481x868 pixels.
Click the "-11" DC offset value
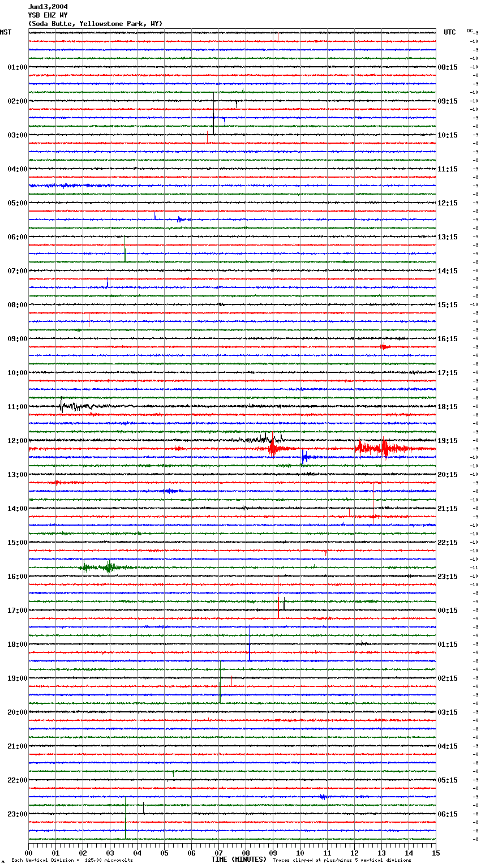point(474,568)
